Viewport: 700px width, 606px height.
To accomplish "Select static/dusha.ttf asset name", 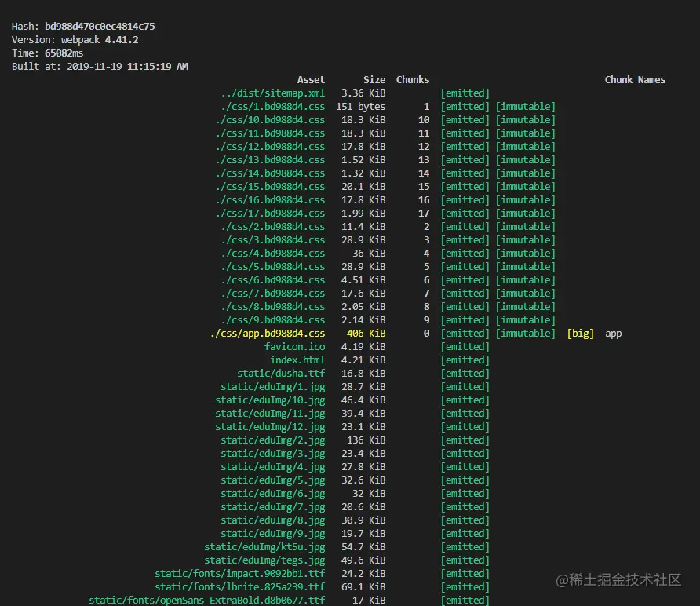I will pos(281,374).
